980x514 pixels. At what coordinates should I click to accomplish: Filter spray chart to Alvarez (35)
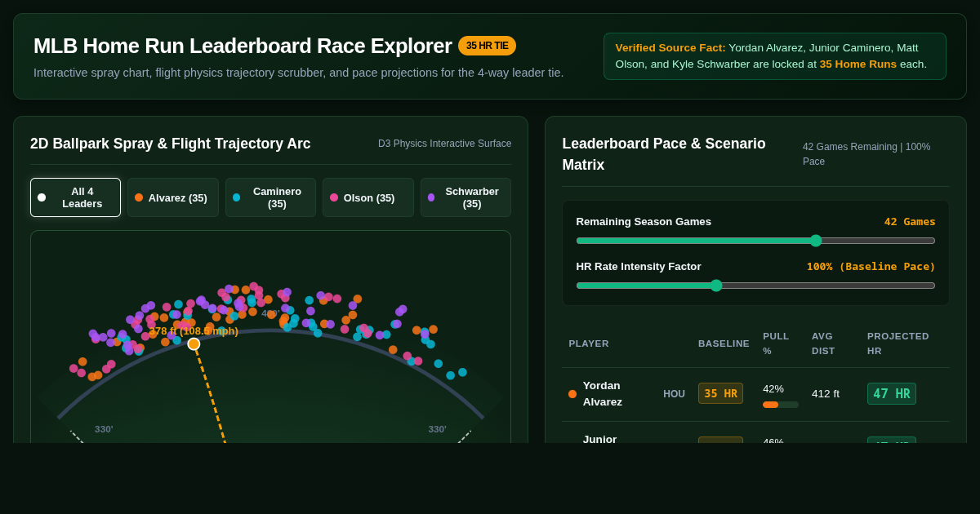point(173,197)
